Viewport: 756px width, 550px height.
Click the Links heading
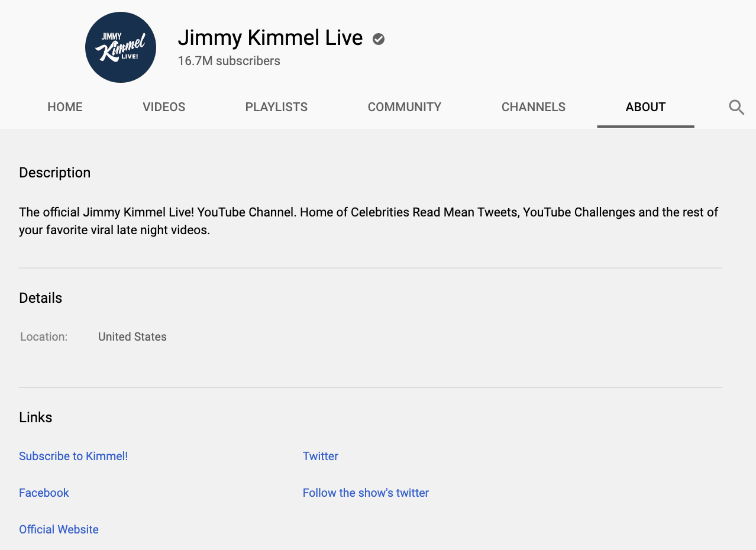point(35,418)
